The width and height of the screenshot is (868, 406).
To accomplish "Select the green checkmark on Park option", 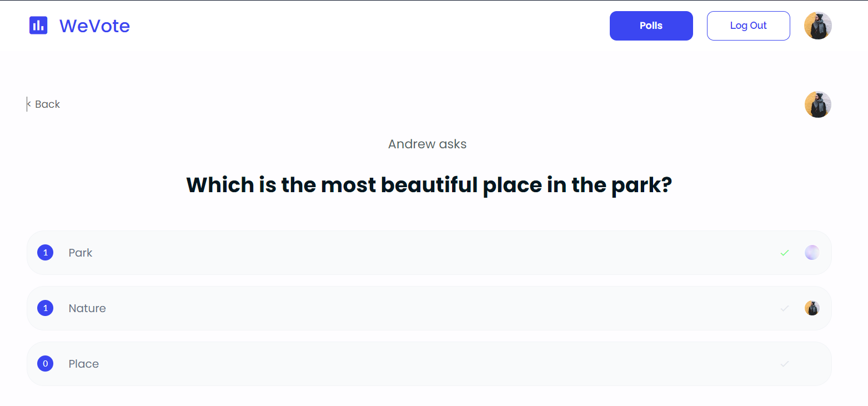I will (x=785, y=253).
